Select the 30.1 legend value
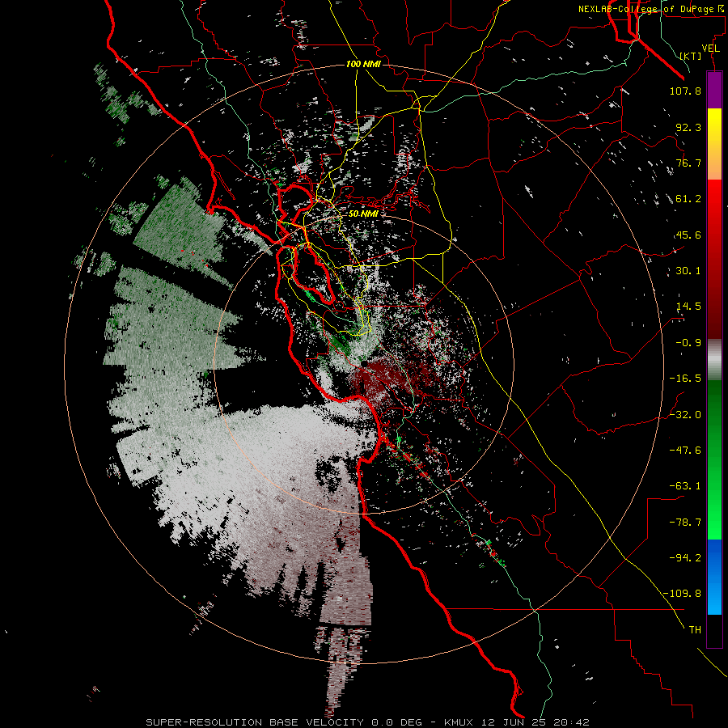Viewport: 728px width, 728px height. coord(688,271)
